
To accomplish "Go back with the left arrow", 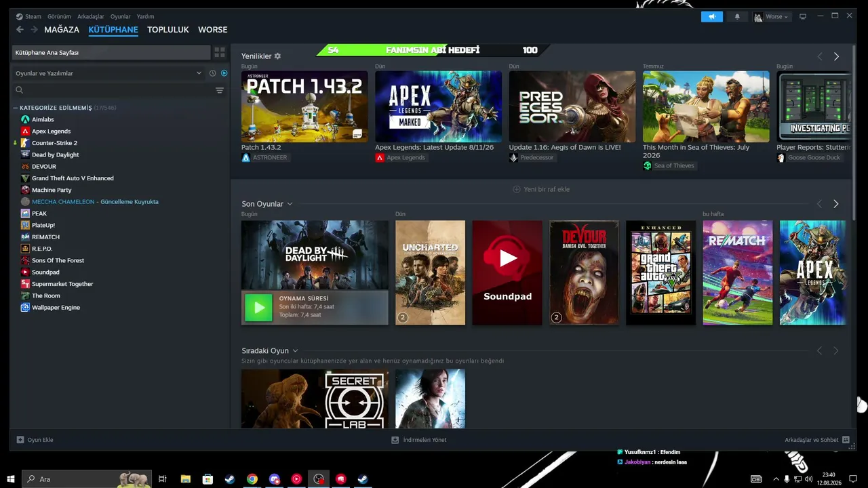I will point(20,30).
